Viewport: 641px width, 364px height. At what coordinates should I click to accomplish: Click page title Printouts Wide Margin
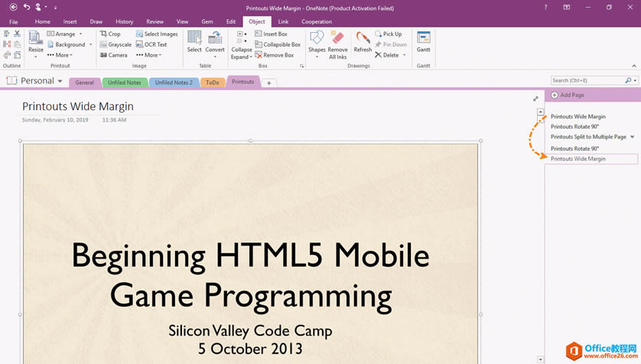tap(78, 106)
